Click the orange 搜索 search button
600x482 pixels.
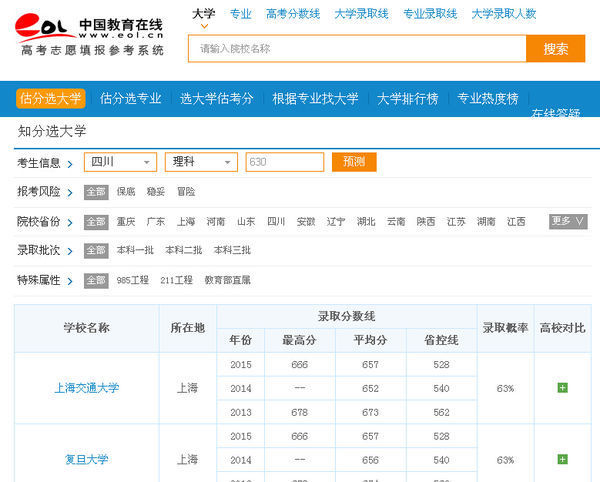click(556, 49)
